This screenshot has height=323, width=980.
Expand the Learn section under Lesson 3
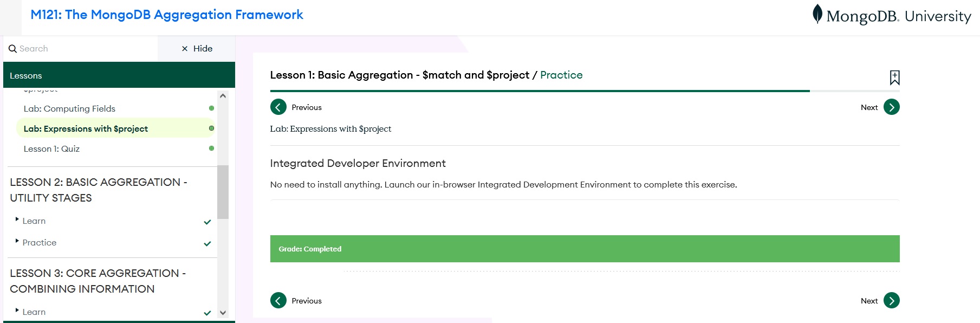pyautogui.click(x=34, y=312)
